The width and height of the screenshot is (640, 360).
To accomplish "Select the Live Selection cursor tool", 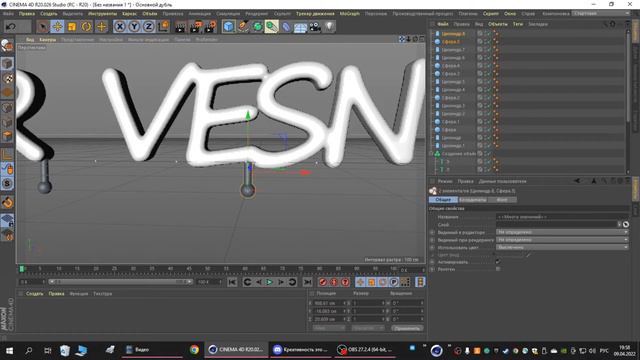I will (x=42, y=27).
